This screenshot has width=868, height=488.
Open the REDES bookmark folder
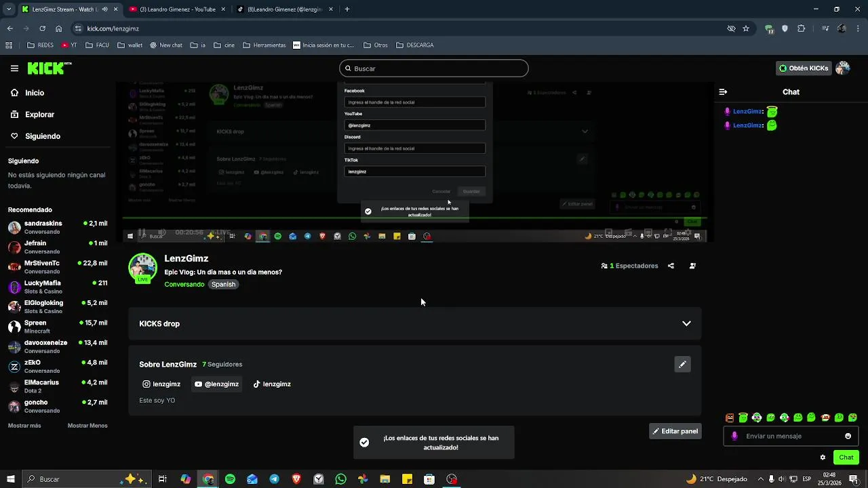[40, 45]
